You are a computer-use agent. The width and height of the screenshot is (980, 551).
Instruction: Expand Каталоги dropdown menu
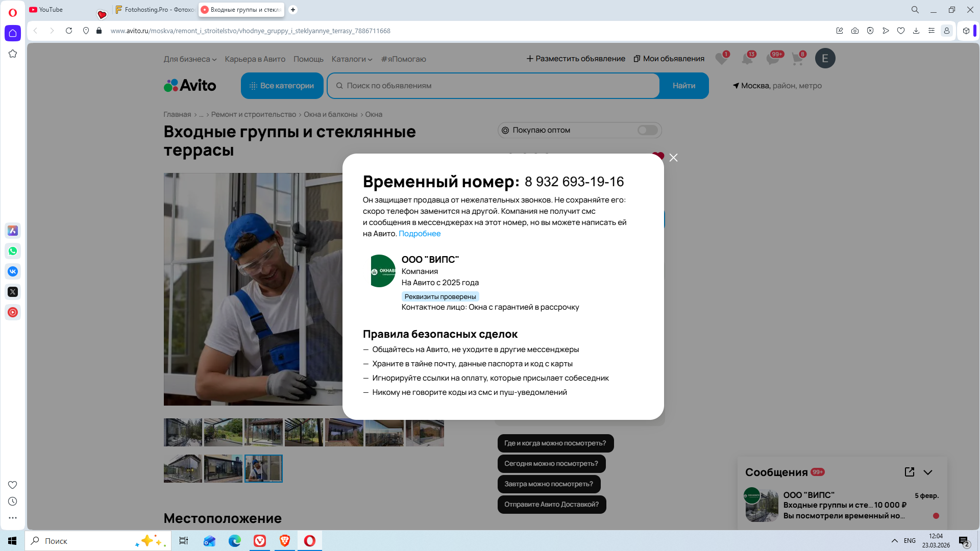pyautogui.click(x=352, y=59)
